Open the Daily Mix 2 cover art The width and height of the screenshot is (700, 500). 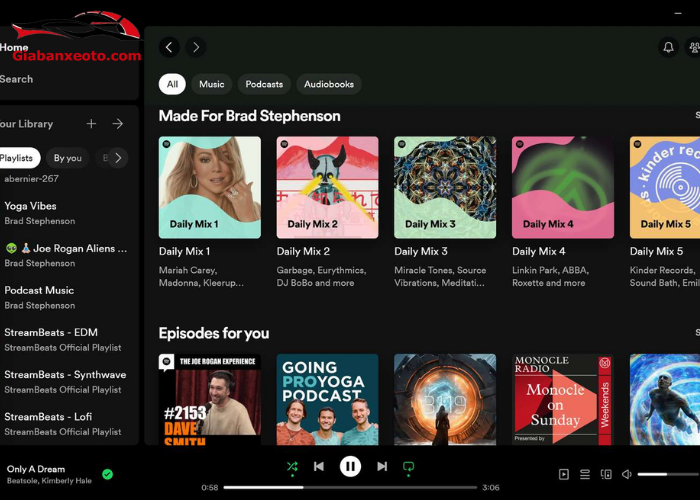pyautogui.click(x=328, y=188)
